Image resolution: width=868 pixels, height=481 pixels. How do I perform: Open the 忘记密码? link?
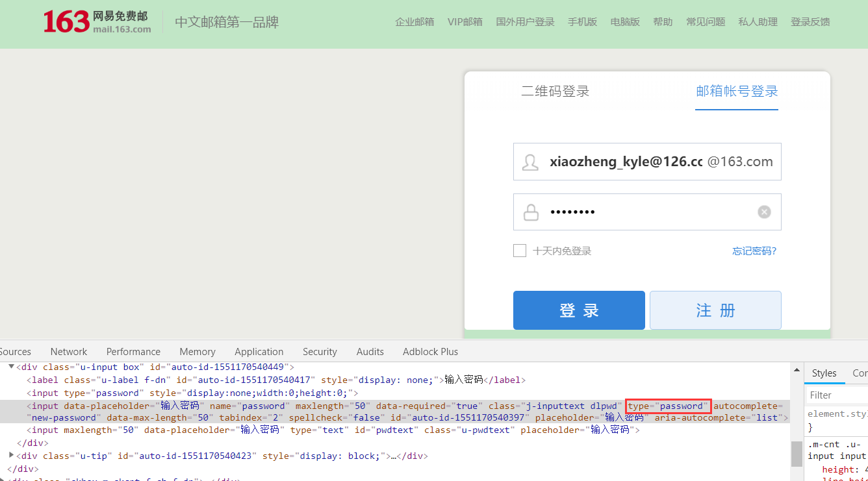[754, 251]
